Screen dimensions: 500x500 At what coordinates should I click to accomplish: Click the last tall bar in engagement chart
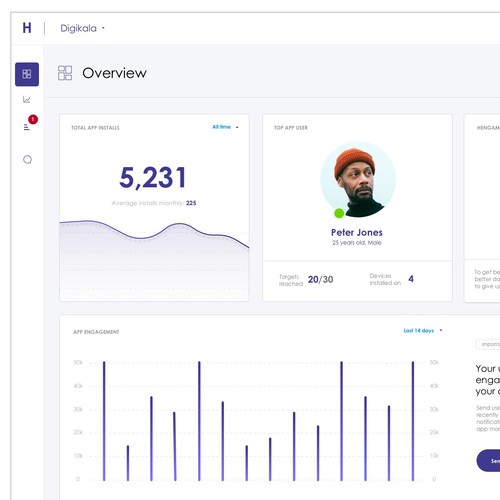click(413, 421)
